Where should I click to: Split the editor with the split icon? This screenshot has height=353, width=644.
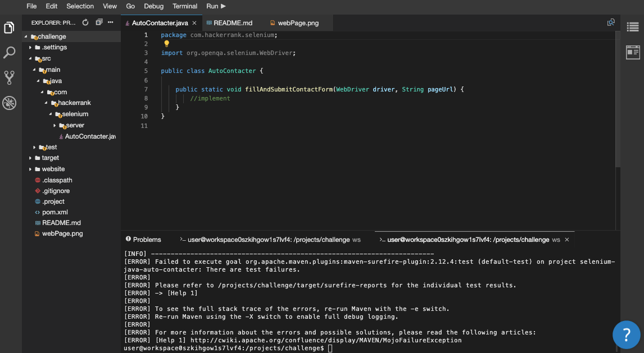click(x=611, y=22)
